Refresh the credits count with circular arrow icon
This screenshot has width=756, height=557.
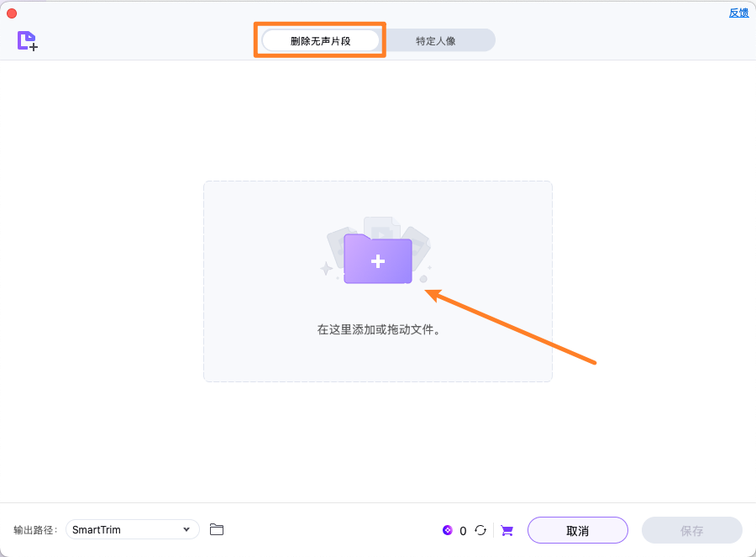480,530
